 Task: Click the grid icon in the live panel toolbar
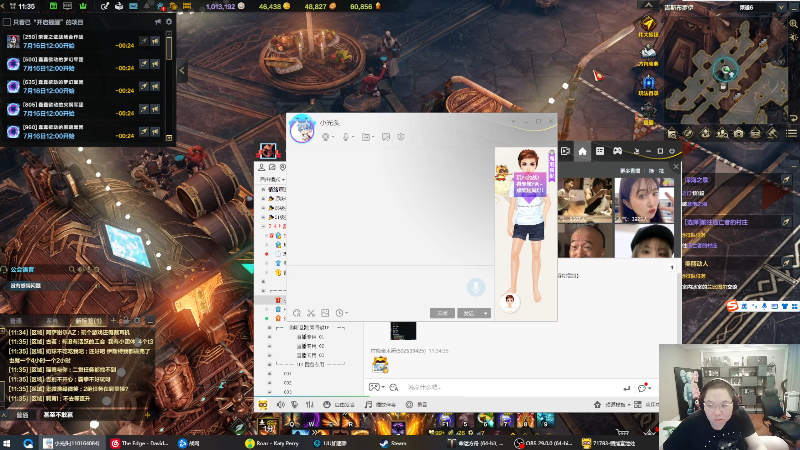(x=600, y=151)
